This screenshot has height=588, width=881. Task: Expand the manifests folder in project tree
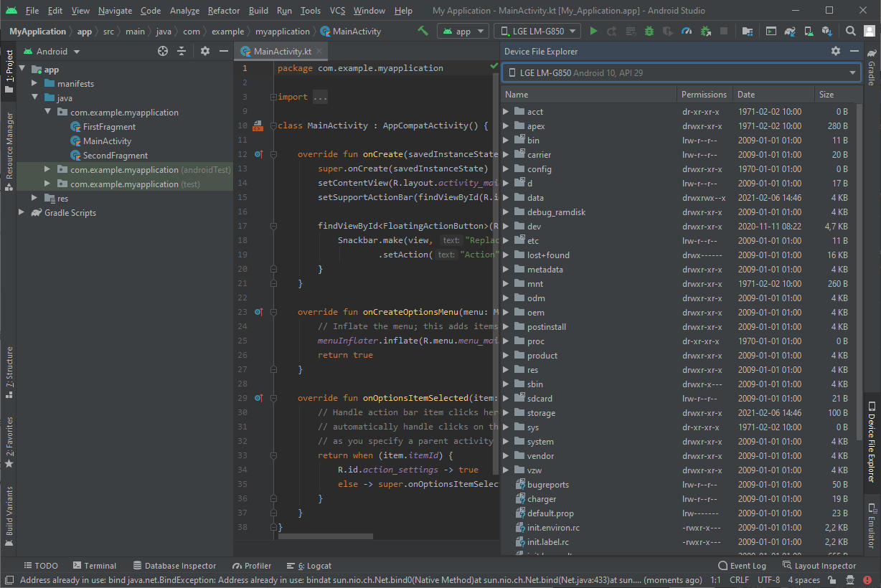point(34,84)
